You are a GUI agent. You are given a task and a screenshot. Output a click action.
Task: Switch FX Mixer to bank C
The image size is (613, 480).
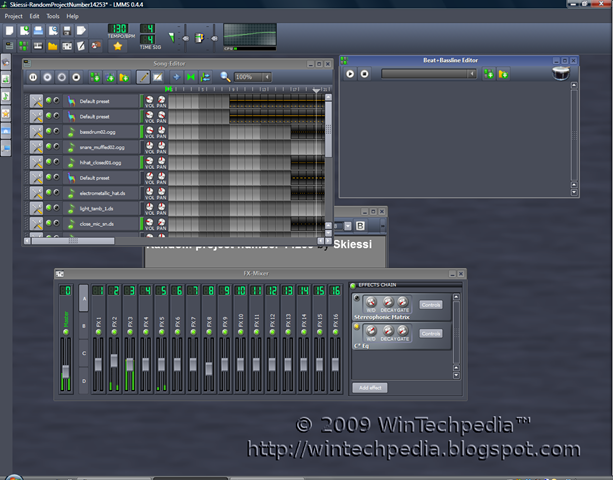[x=84, y=353]
